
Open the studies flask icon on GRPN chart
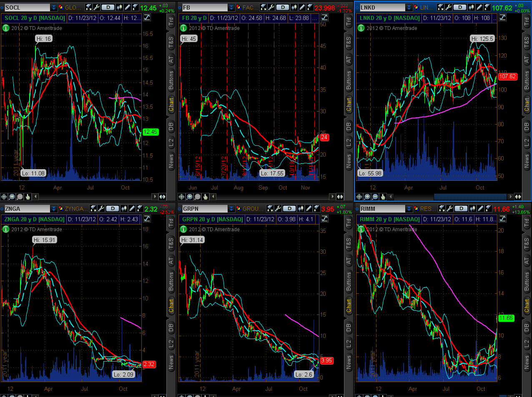point(270,209)
